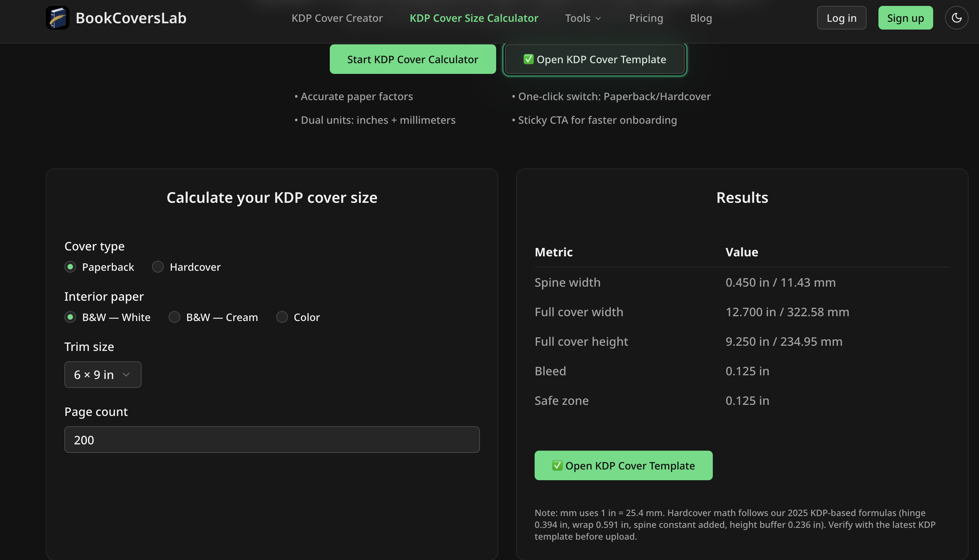Click the Log in button

(841, 18)
